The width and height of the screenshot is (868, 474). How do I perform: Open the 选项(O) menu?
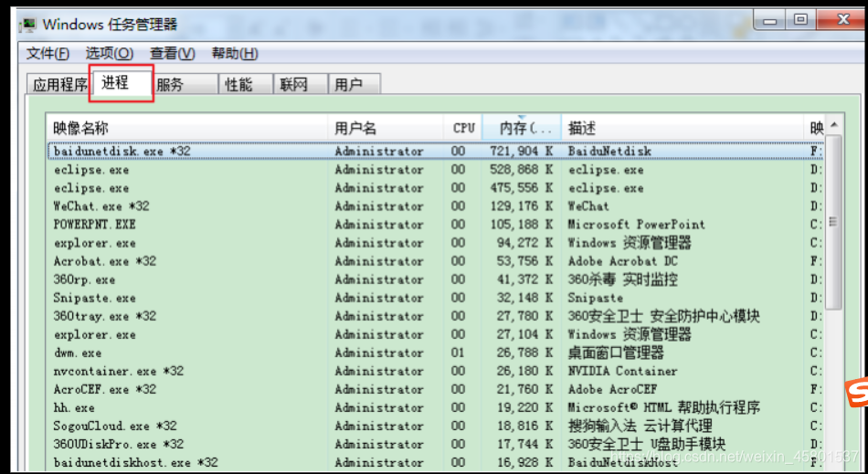109,54
